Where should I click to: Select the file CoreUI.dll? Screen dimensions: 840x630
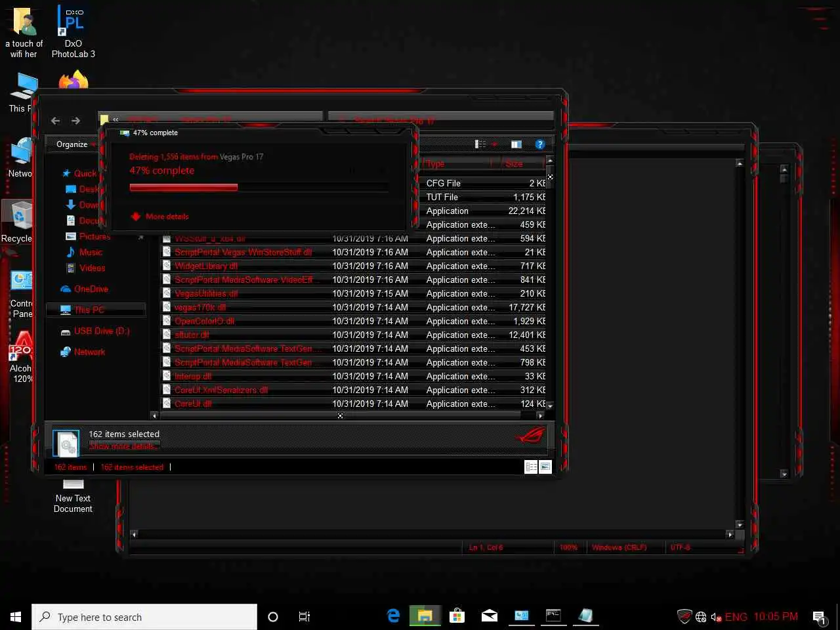193,404
